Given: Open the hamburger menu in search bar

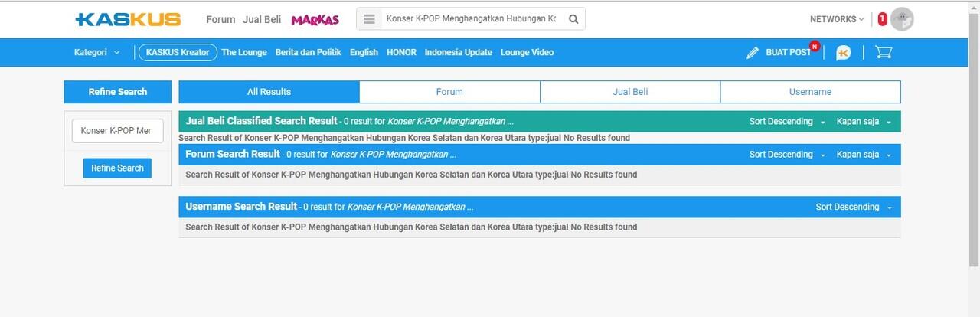Looking at the screenshot, I should (369, 19).
